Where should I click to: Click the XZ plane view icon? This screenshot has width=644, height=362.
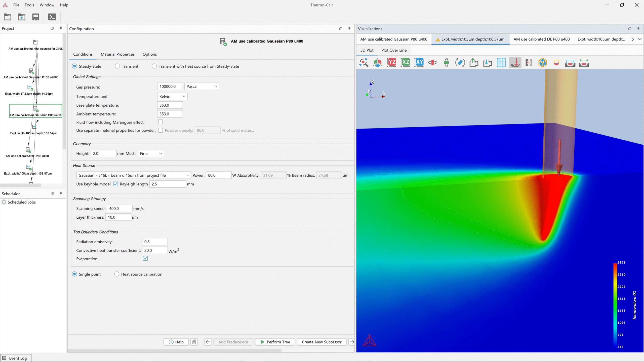pyautogui.click(x=406, y=62)
